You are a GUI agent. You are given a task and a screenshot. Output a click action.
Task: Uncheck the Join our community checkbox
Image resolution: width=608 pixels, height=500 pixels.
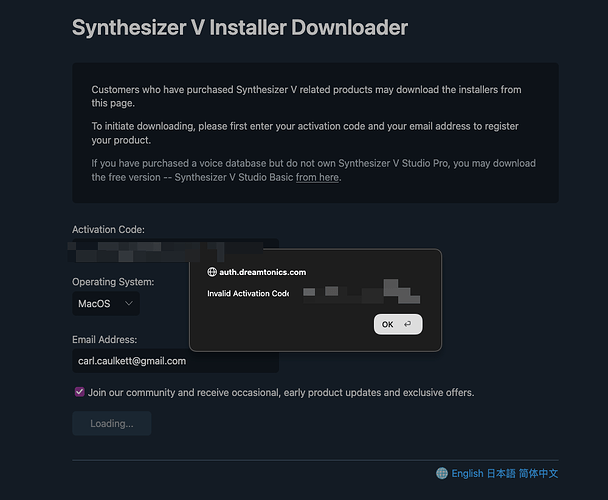[x=79, y=392]
